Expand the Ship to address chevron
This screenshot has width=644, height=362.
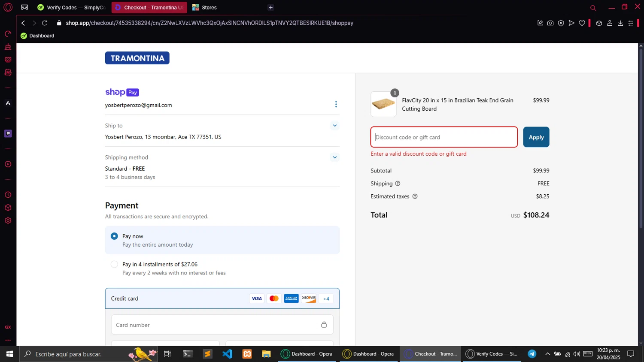(335, 126)
